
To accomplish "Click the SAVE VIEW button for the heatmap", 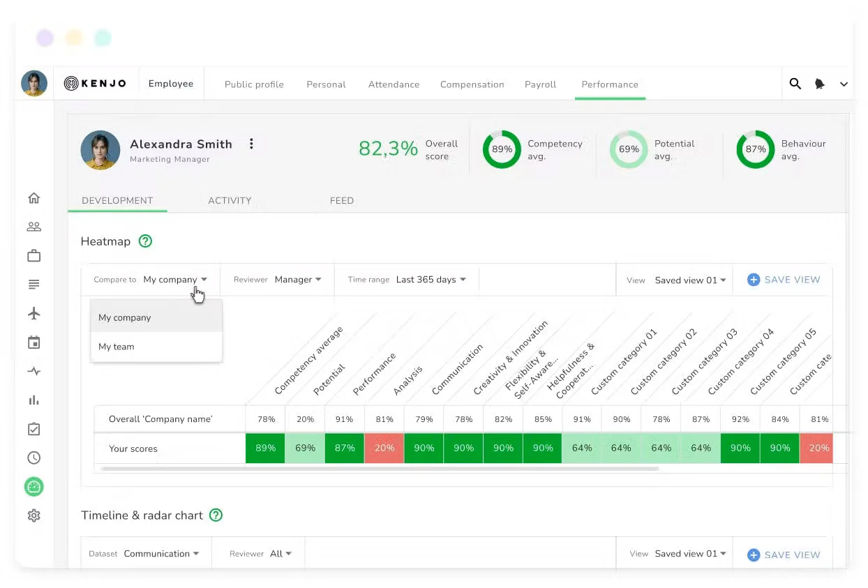I will (783, 279).
